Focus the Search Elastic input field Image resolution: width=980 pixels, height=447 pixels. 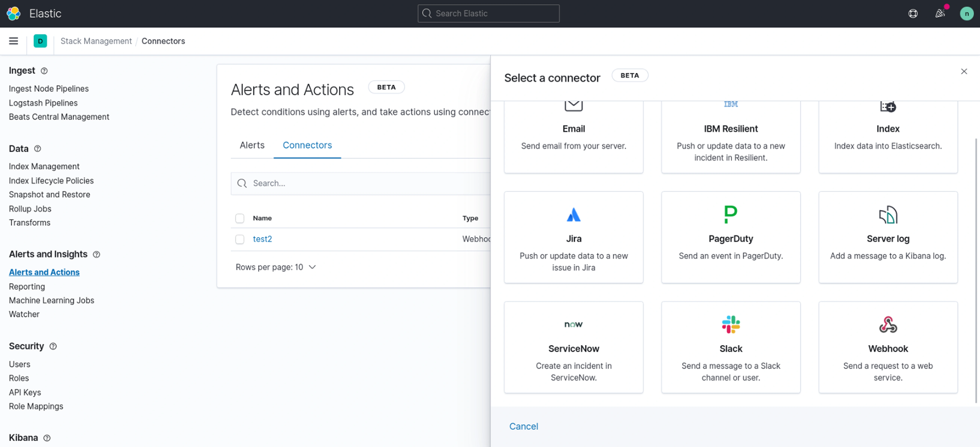coord(489,14)
